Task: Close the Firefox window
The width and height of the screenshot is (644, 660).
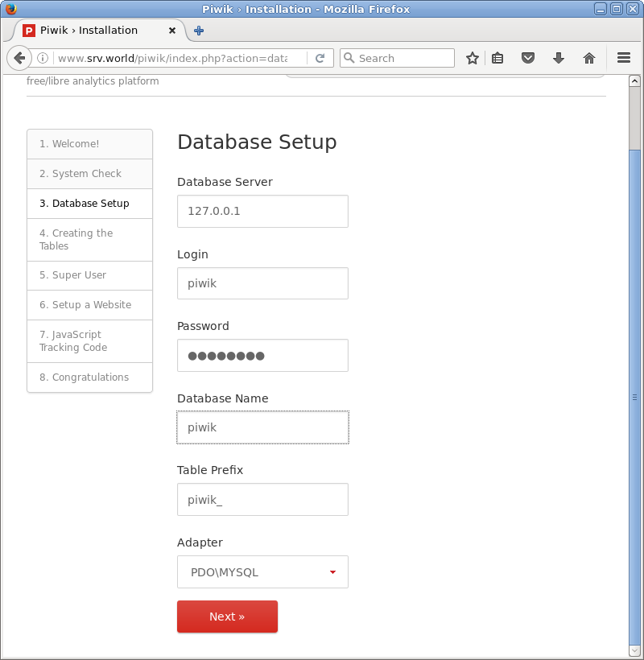Action: tap(633, 9)
